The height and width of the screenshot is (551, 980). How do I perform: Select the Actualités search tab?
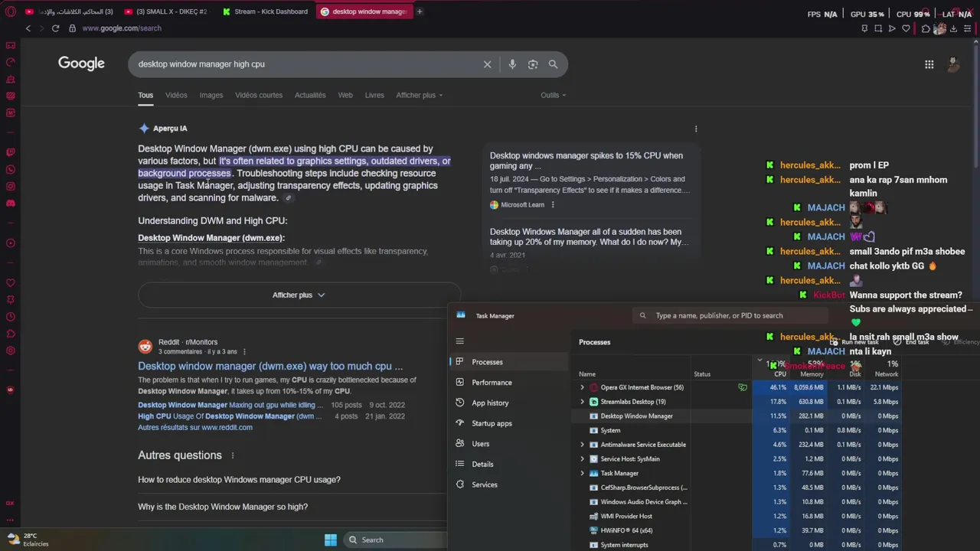click(310, 95)
